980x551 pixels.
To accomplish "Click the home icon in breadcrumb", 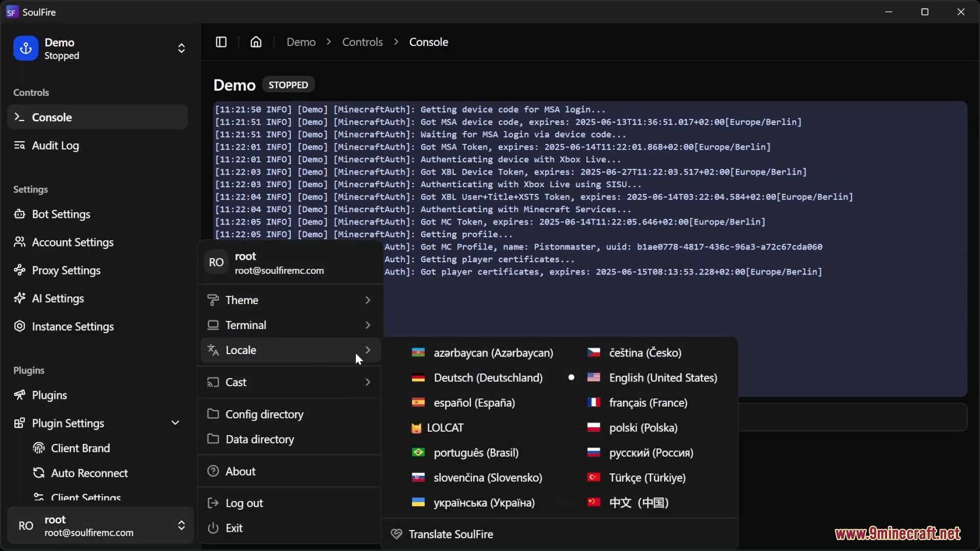I will tap(256, 42).
